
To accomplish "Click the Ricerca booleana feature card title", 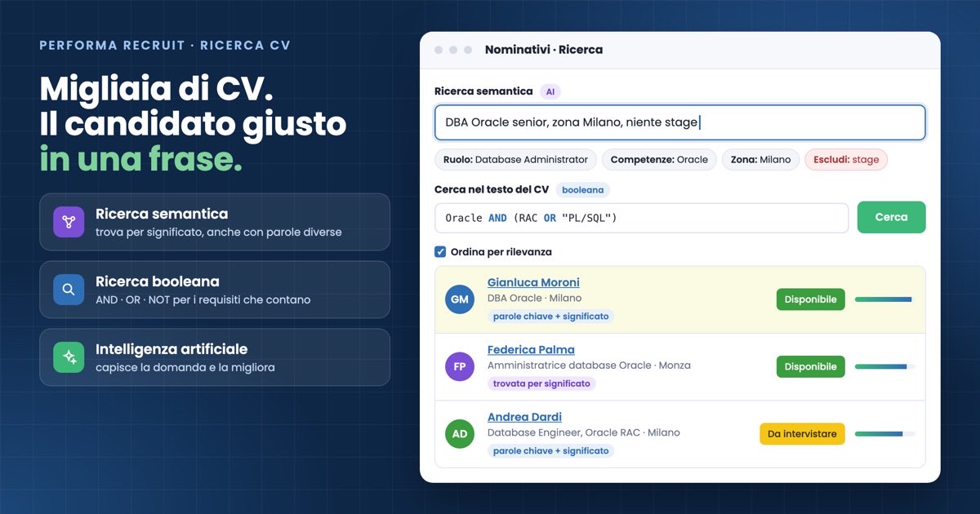I will 158,281.
